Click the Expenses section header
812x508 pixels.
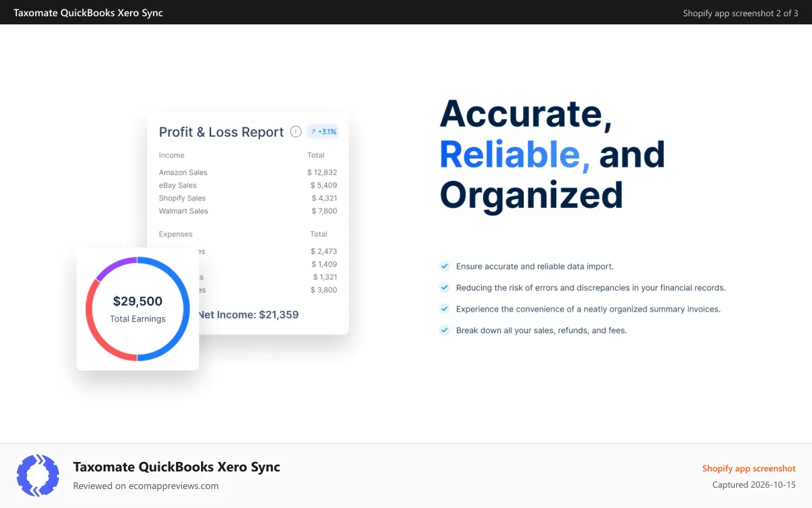click(176, 234)
